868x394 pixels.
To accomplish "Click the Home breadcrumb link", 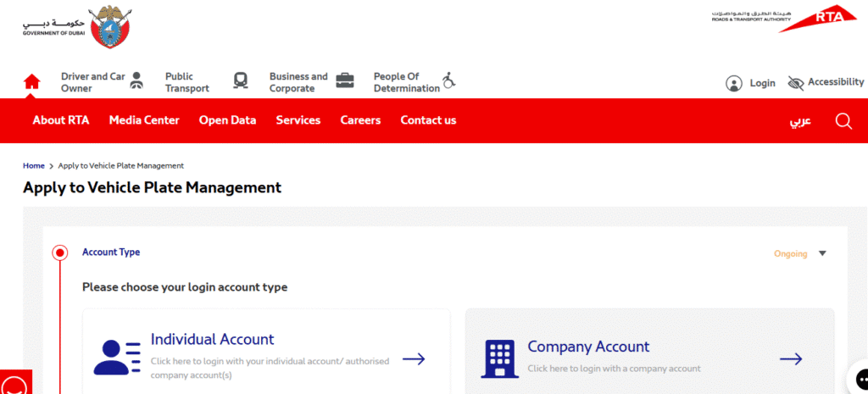I will [x=34, y=166].
